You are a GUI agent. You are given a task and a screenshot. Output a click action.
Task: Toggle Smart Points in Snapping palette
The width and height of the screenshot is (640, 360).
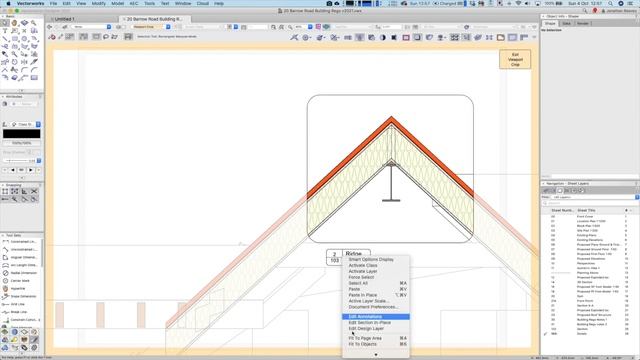click(x=5, y=199)
